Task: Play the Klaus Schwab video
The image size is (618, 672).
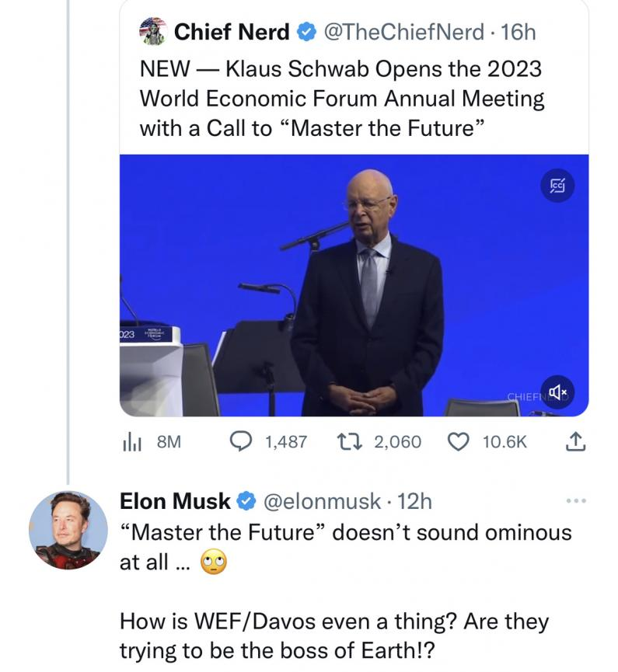Action: click(x=354, y=285)
